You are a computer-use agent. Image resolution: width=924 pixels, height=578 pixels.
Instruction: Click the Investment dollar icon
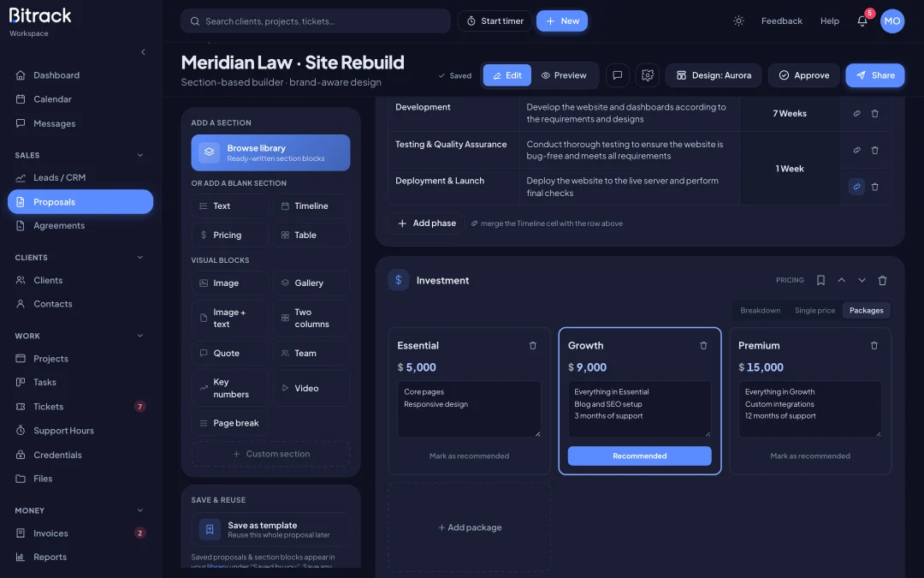coord(399,280)
